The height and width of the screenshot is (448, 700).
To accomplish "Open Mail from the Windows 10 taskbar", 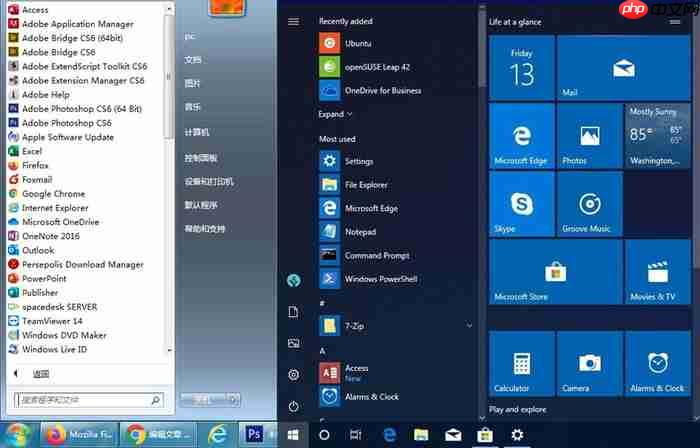I will 453,435.
